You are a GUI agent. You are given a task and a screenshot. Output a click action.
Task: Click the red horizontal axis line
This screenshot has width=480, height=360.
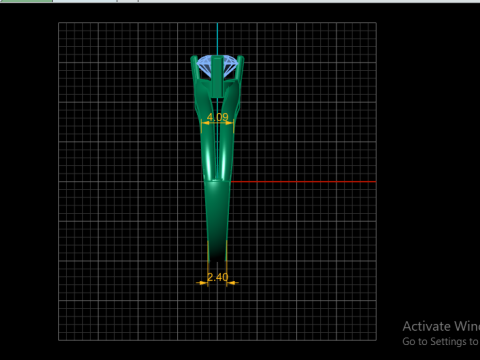303,182
